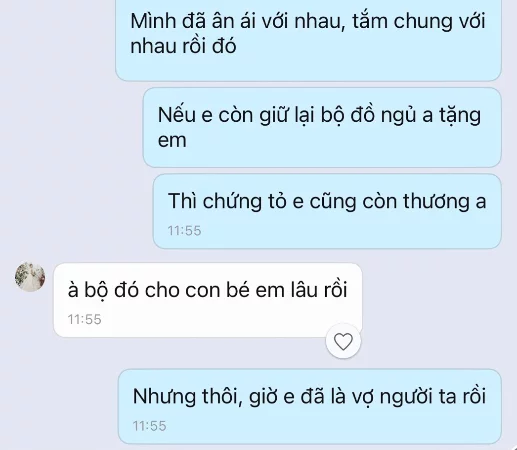This screenshot has width=517, height=450.
Task: Click the words 'con bé' in received message
Action: coord(217,290)
